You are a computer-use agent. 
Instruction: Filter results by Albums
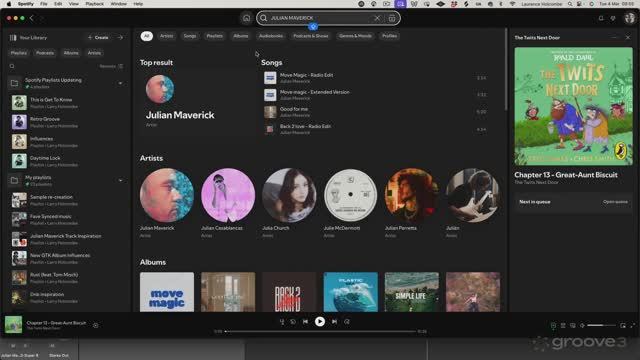pos(241,36)
